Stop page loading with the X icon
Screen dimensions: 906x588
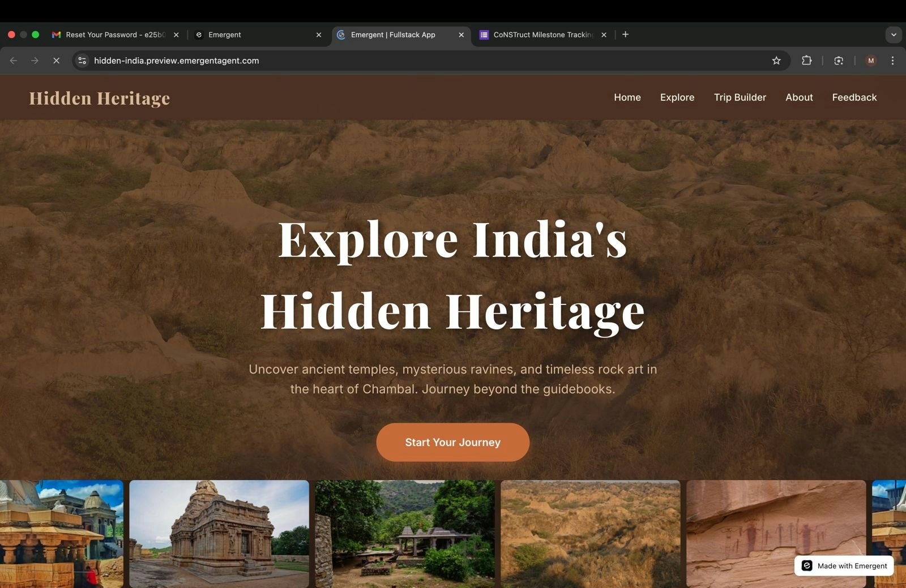(x=56, y=61)
